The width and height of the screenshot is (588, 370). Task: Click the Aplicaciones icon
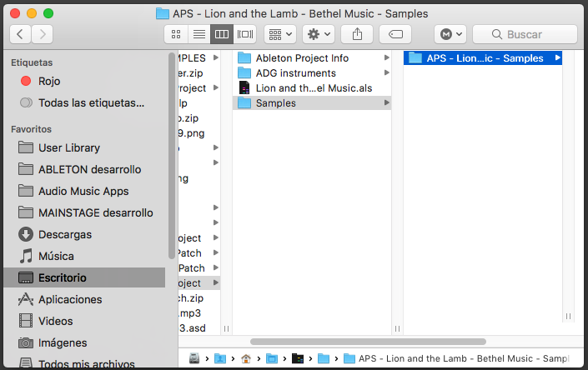coord(26,299)
